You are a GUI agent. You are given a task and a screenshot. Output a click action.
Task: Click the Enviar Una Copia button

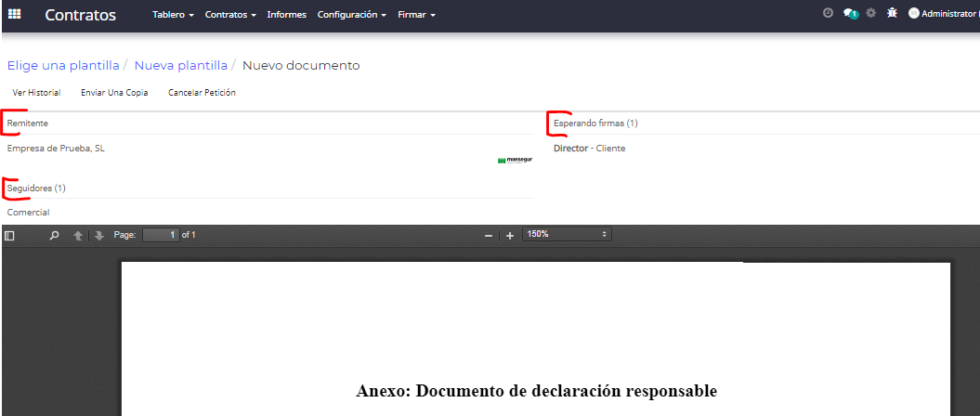coord(114,93)
